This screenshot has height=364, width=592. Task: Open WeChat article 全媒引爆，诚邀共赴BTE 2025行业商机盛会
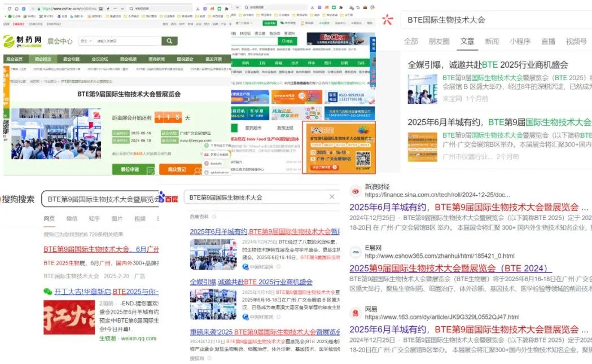[x=488, y=64]
